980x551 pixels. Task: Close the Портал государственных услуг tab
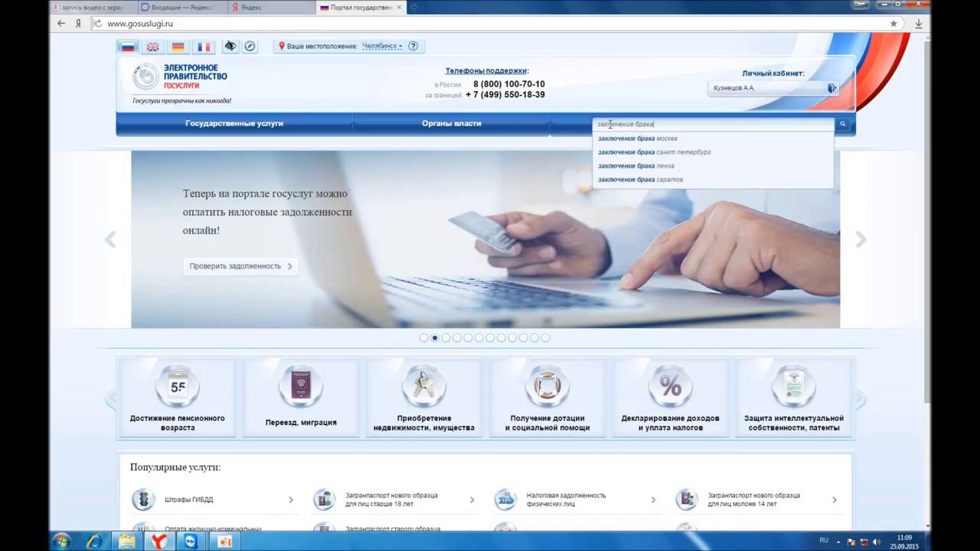tap(399, 7)
